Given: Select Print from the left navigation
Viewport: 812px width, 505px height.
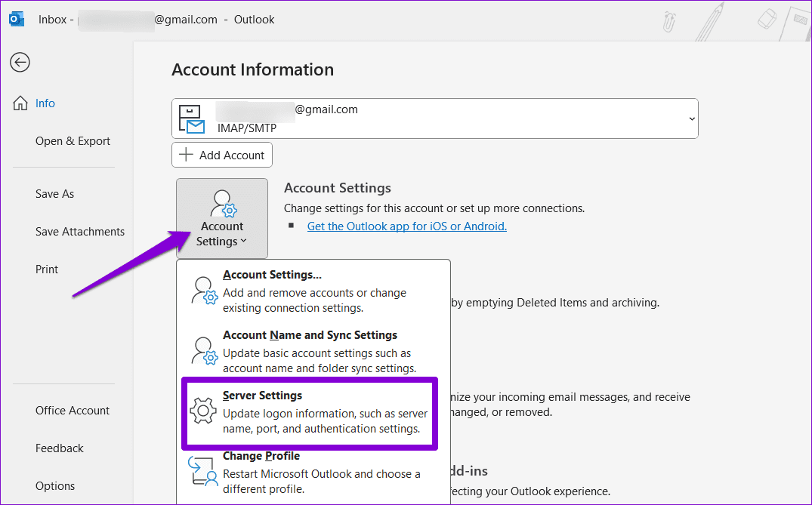Looking at the screenshot, I should coord(47,269).
